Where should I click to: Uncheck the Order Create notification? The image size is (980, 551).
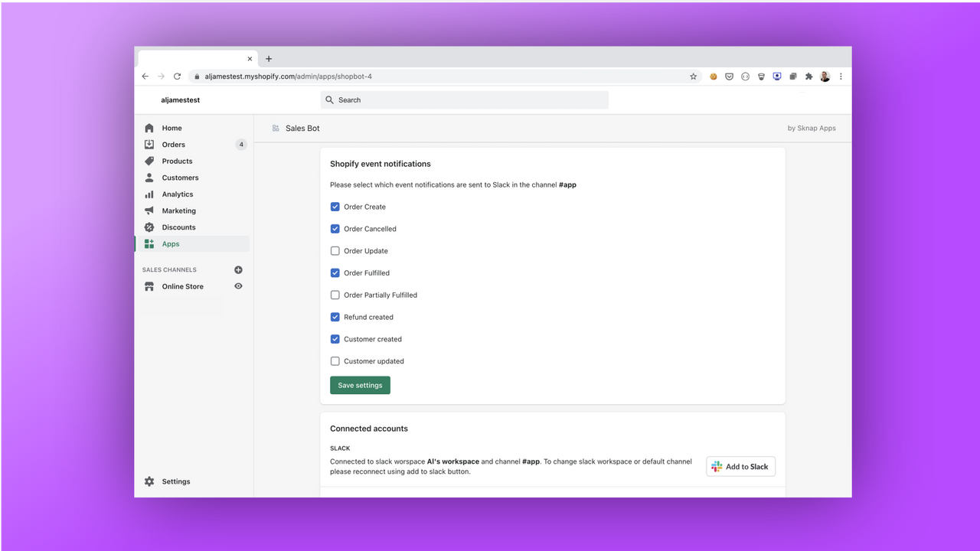click(335, 206)
